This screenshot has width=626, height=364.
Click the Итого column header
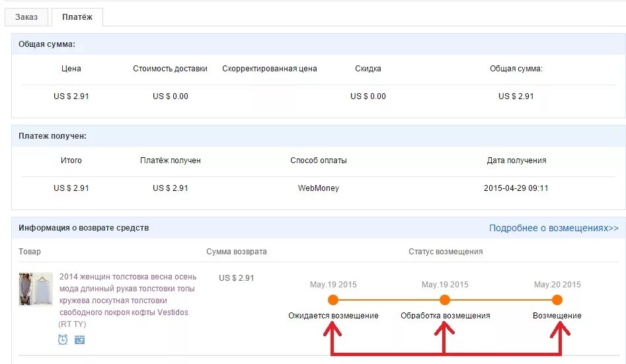pyautogui.click(x=71, y=161)
